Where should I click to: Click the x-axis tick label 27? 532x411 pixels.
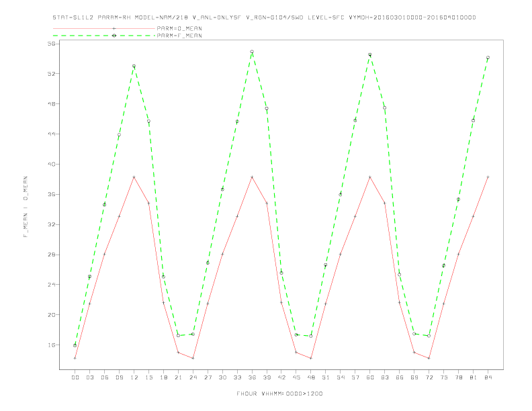pos(208,377)
